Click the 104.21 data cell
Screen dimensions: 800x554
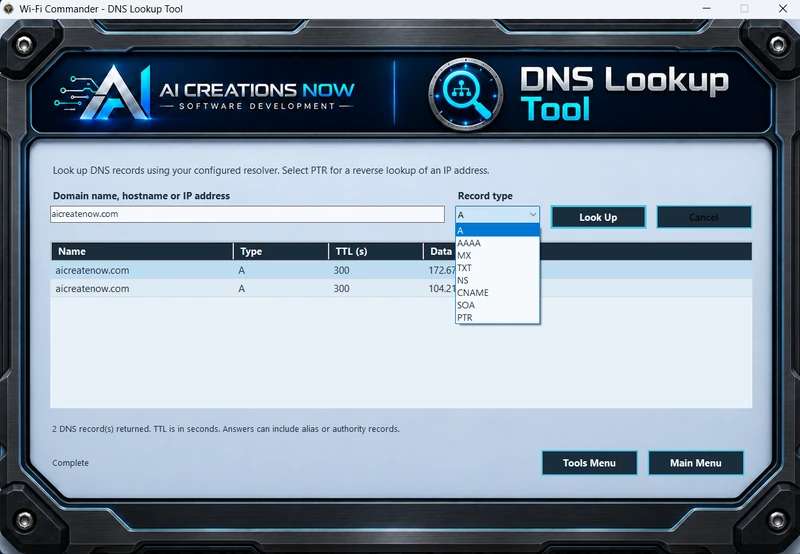[x=441, y=289]
